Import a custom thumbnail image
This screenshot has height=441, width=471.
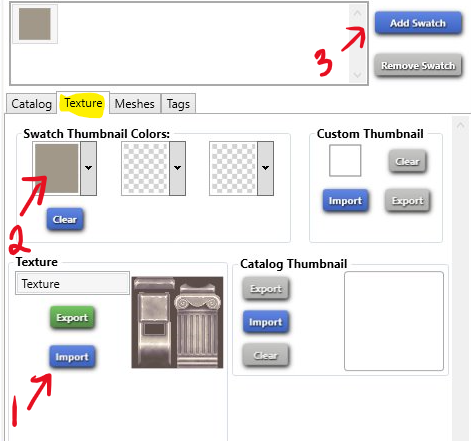[345, 200]
